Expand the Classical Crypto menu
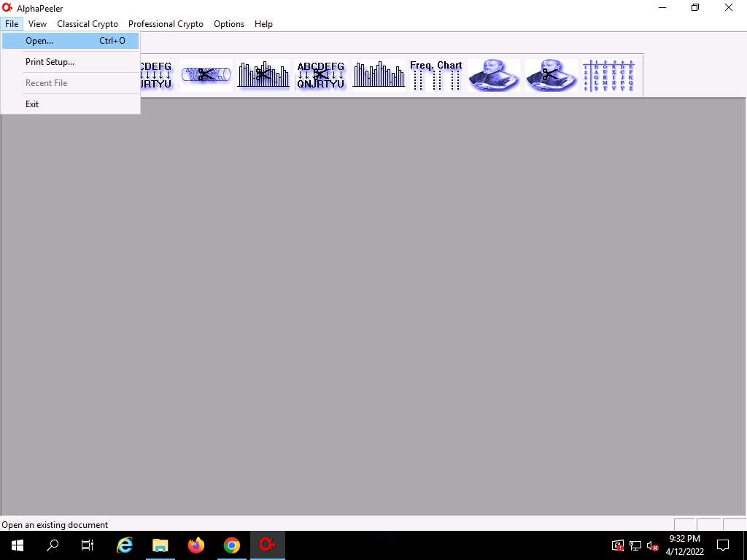Screen dimensions: 747x560 click(x=88, y=24)
